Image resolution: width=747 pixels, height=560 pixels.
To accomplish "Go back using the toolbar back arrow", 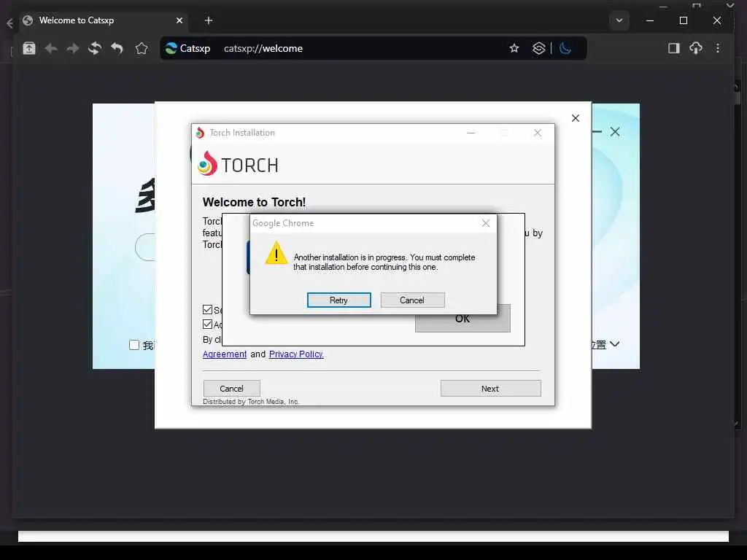I will (51, 48).
